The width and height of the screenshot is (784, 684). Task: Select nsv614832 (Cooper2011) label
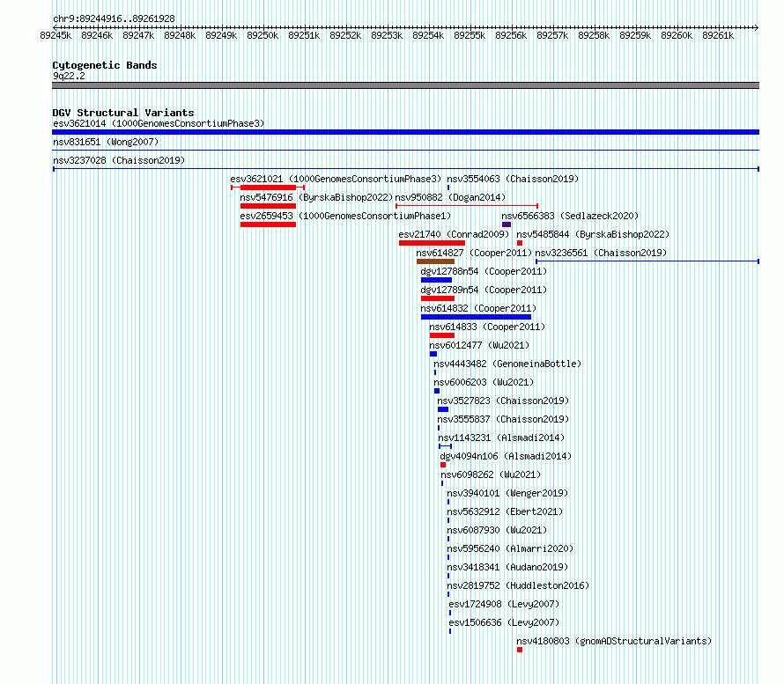[478, 308]
